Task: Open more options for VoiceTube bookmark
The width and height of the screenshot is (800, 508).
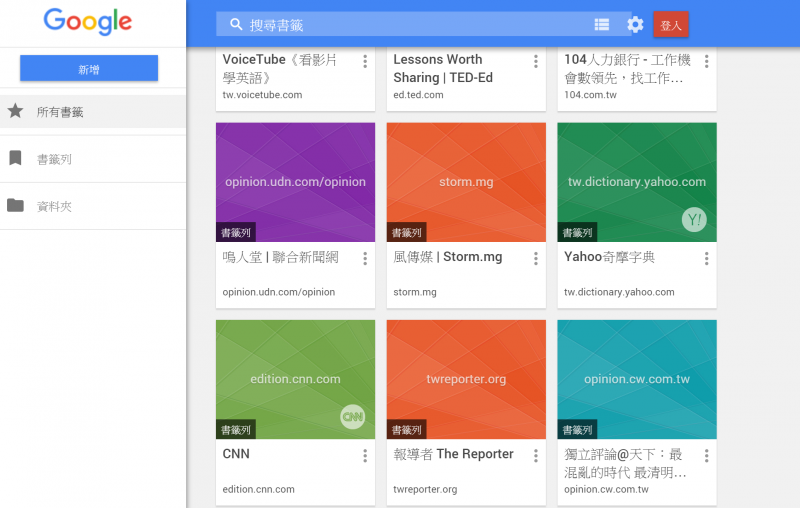Action: pos(365,61)
